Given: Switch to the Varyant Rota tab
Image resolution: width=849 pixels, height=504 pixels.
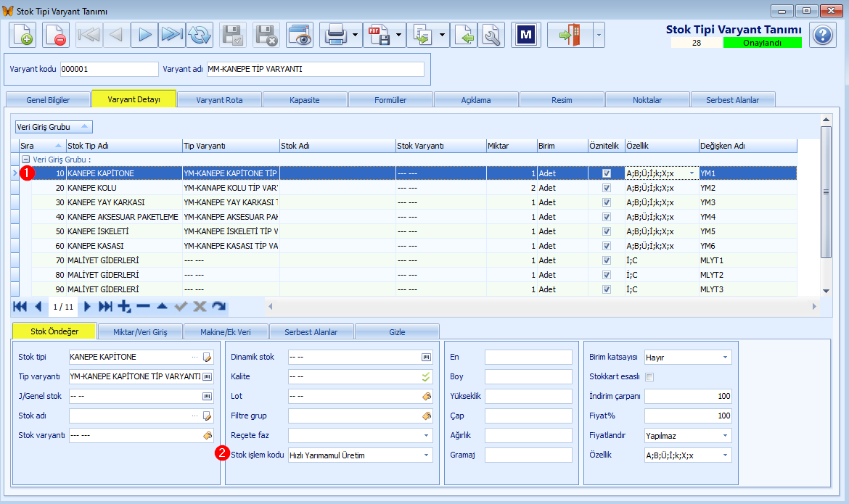Looking at the screenshot, I should point(219,100).
